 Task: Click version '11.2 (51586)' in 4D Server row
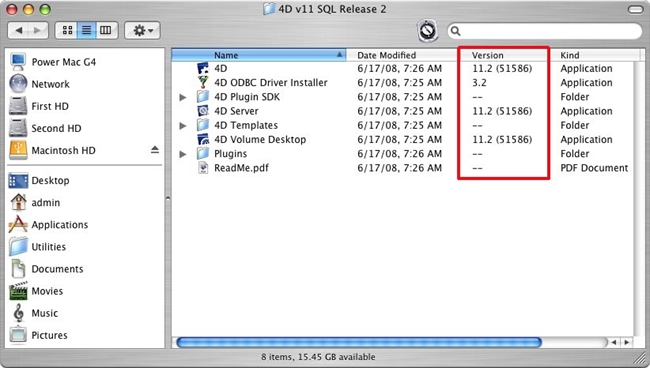click(502, 111)
